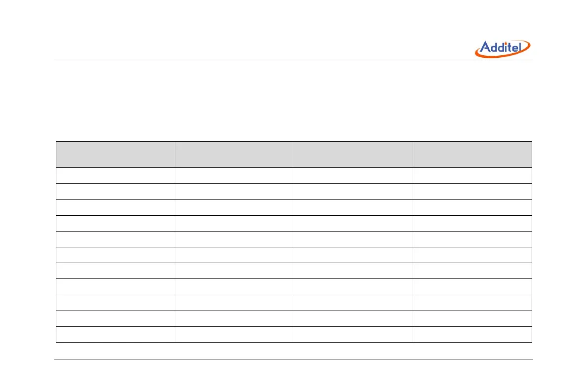
Task: Select the second column's gray header cell
Action: point(234,155)
